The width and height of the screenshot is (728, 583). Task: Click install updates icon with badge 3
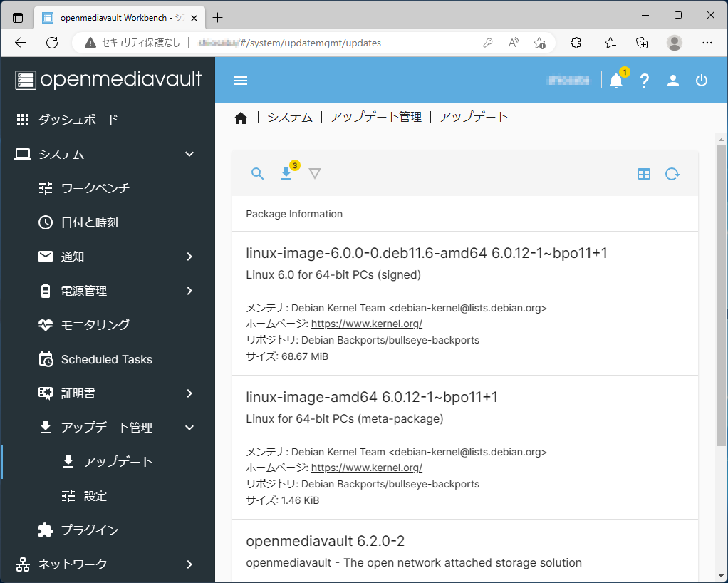pos(286,173)
